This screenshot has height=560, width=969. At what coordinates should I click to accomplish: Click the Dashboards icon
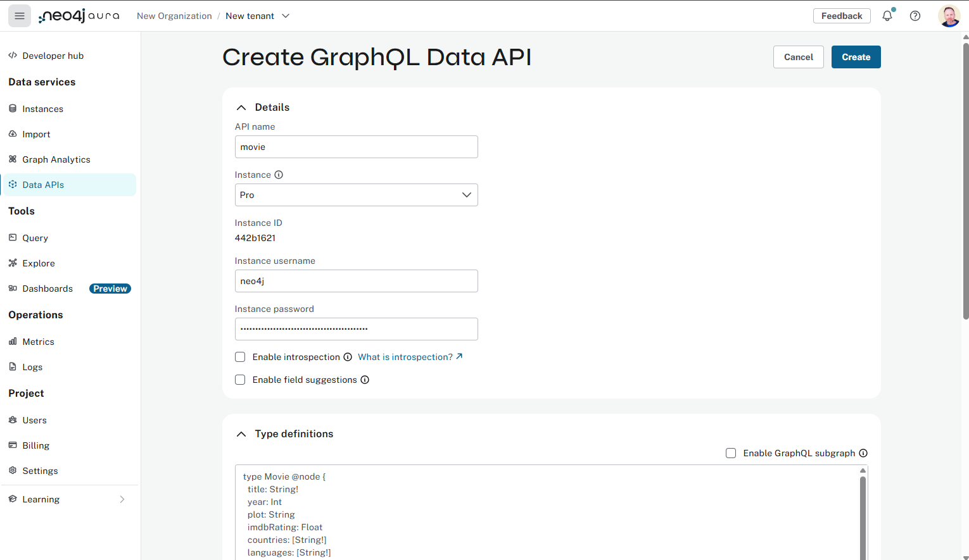coord(13,289)
